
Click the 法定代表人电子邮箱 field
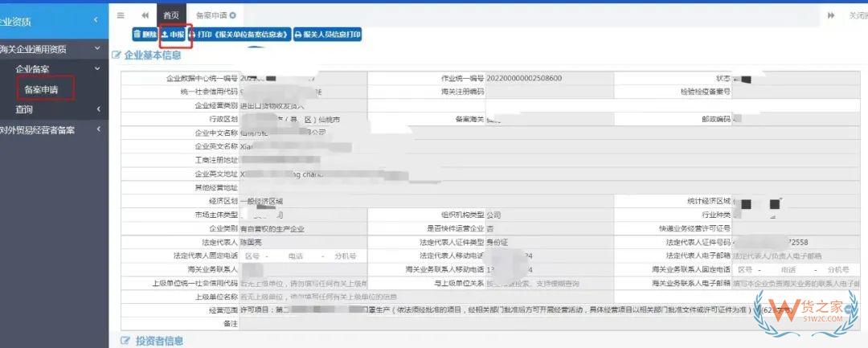click(796, 256)
